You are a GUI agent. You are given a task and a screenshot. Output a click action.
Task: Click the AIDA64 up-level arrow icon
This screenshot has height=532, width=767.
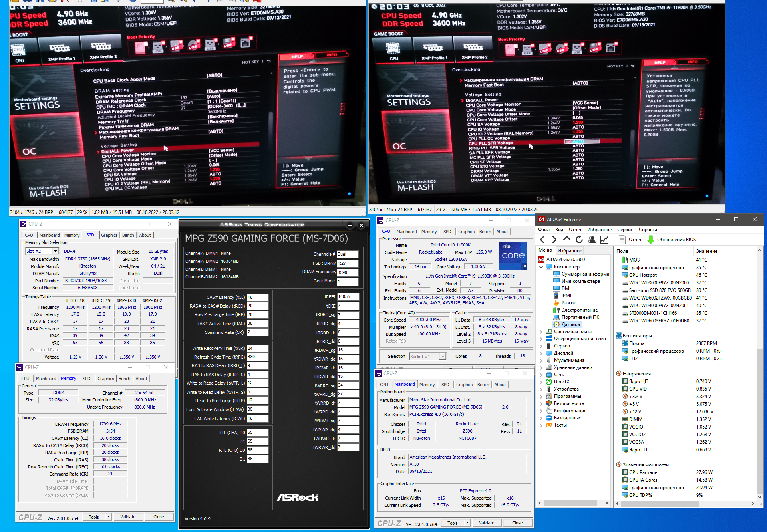[566, 239]
